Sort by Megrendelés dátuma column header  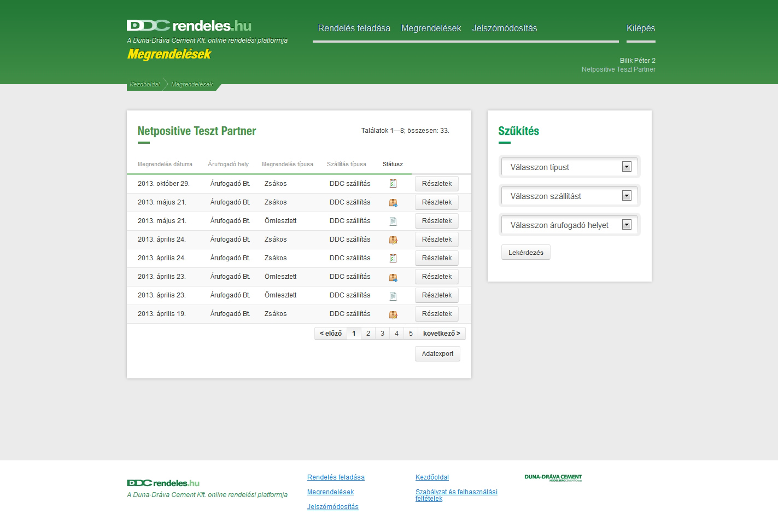165,164
